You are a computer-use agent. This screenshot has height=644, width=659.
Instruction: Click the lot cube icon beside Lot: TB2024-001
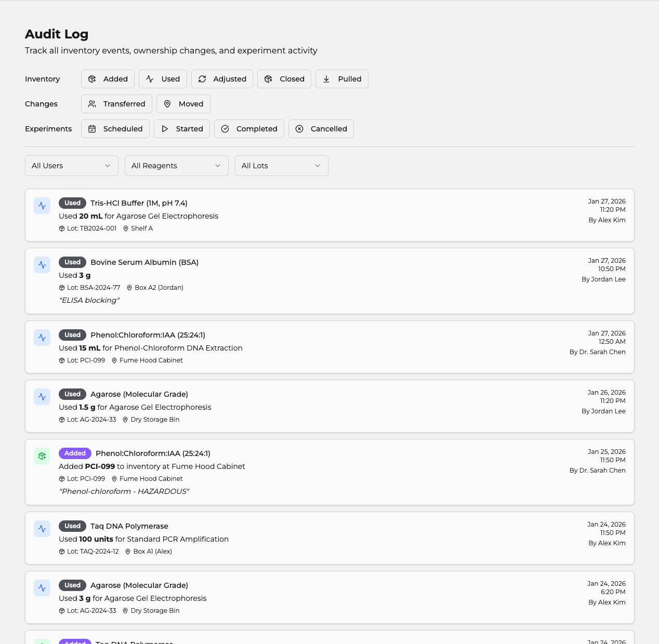(x=61, y=228)
